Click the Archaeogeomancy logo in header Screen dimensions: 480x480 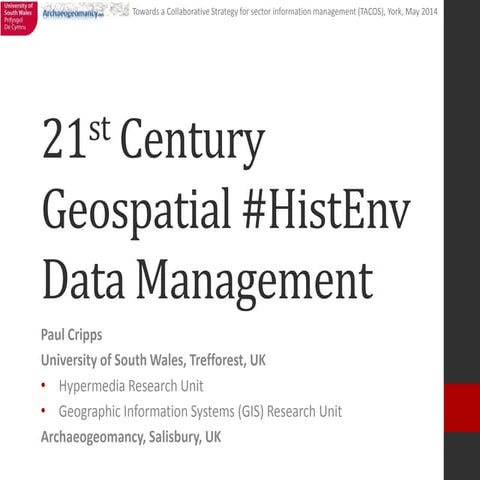tap(74, 14)
